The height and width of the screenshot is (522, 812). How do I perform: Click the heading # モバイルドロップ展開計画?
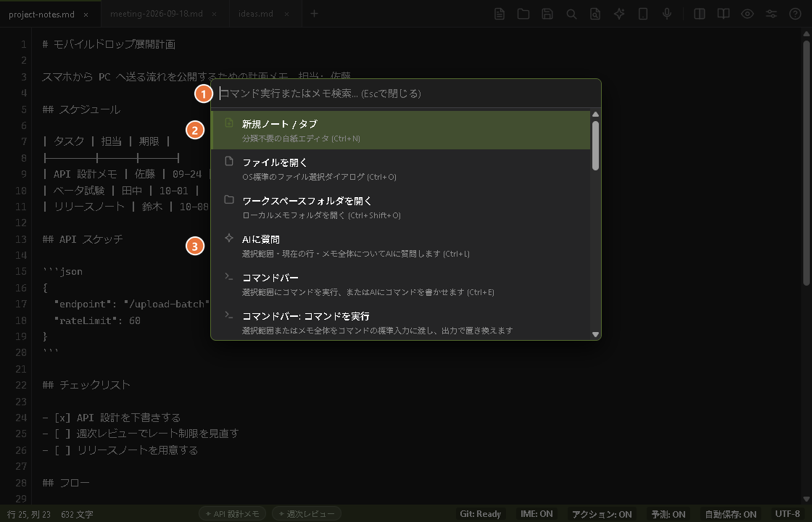click(109, 44)
